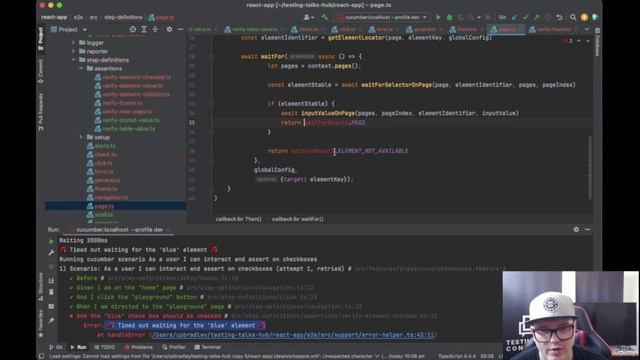
Task: Click the trash clear-all icon in Run panel
Action: (51, 292)
